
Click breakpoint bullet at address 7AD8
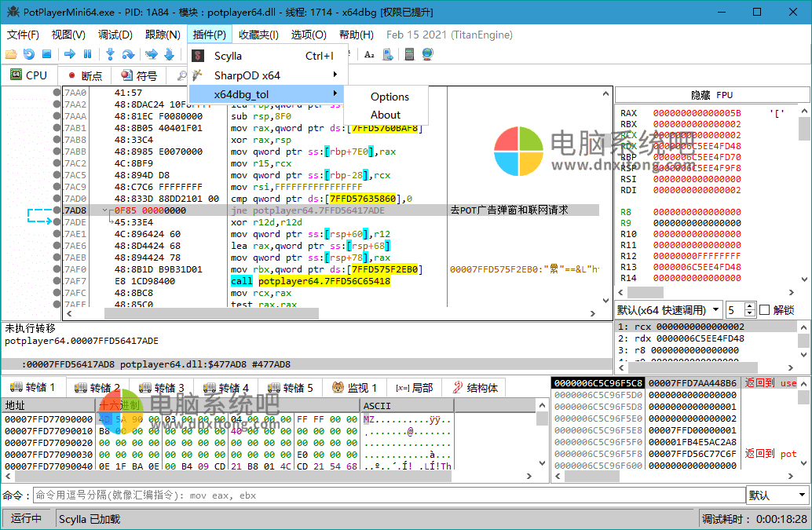click(x=57, y=210)
